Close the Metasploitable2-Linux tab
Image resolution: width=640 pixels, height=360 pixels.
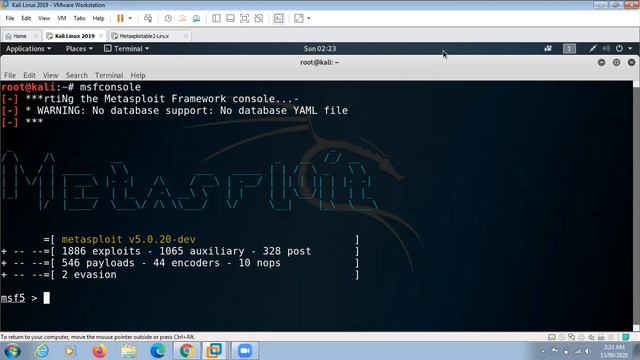pos(186,36)
